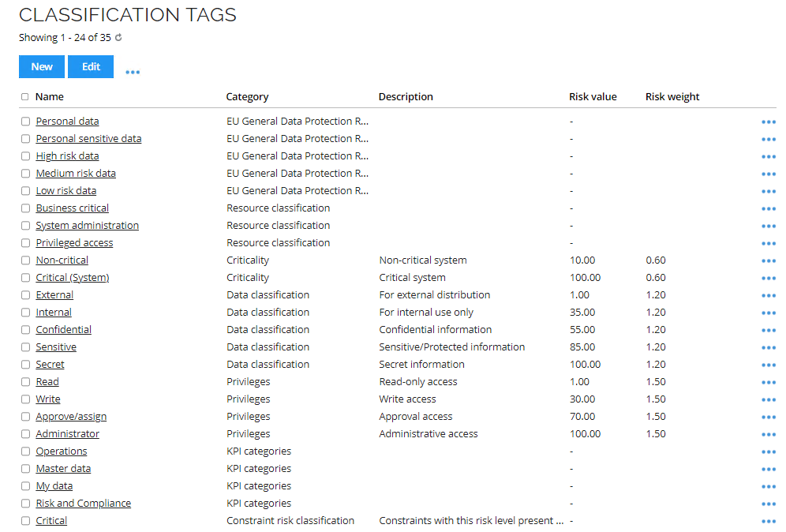Open row actions for Internal
The height and width of the screenshot is (532, 786).
tap(768, 313)
